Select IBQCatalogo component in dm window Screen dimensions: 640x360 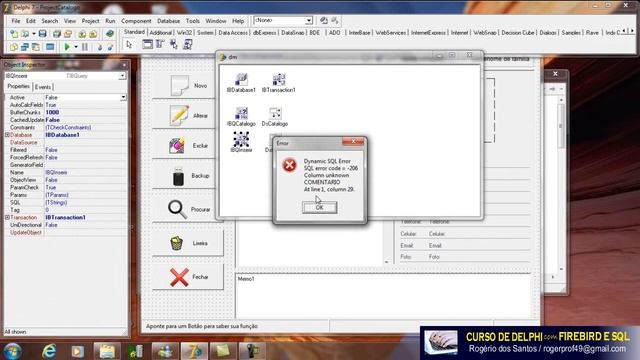click(241, 116)
